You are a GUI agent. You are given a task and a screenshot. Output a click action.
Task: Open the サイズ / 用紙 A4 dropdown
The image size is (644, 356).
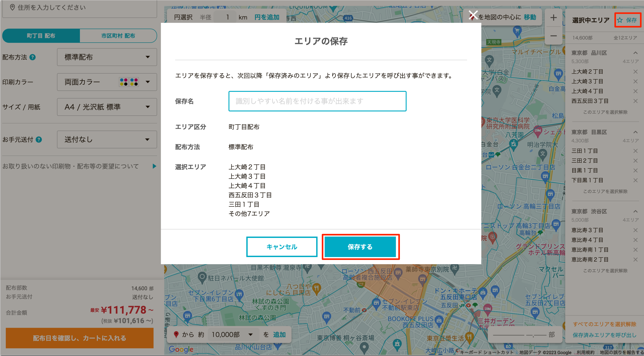tap(107, 107)
